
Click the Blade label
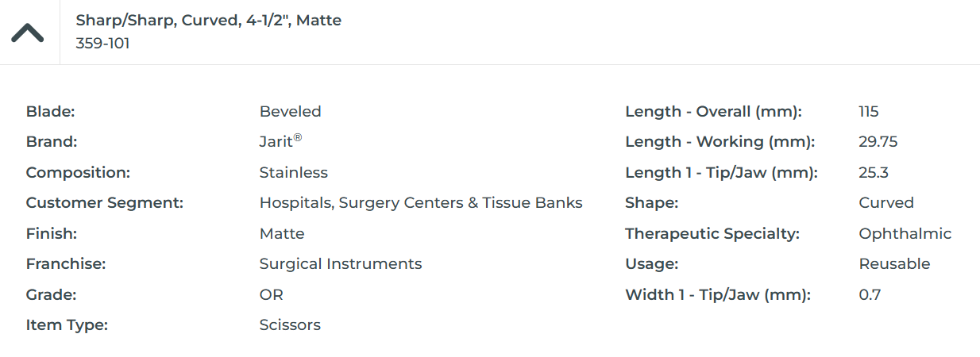tap(50, 112)
